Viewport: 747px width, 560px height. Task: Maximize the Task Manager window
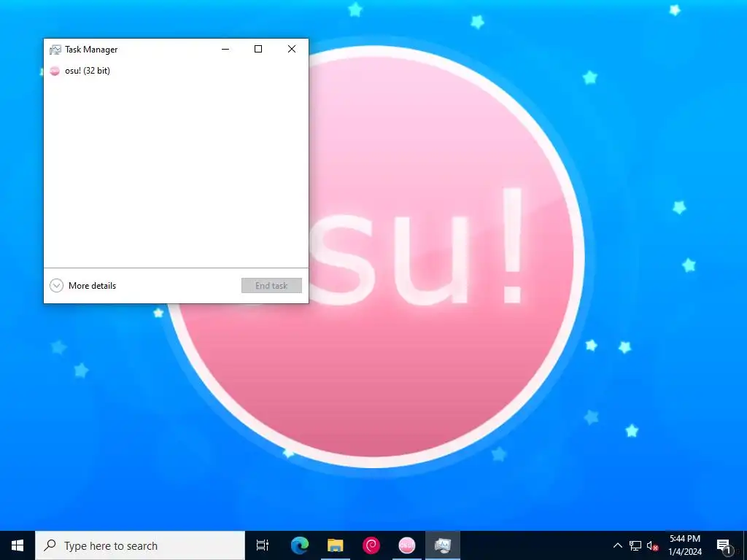pyautogui.click(x=258, y=49)
